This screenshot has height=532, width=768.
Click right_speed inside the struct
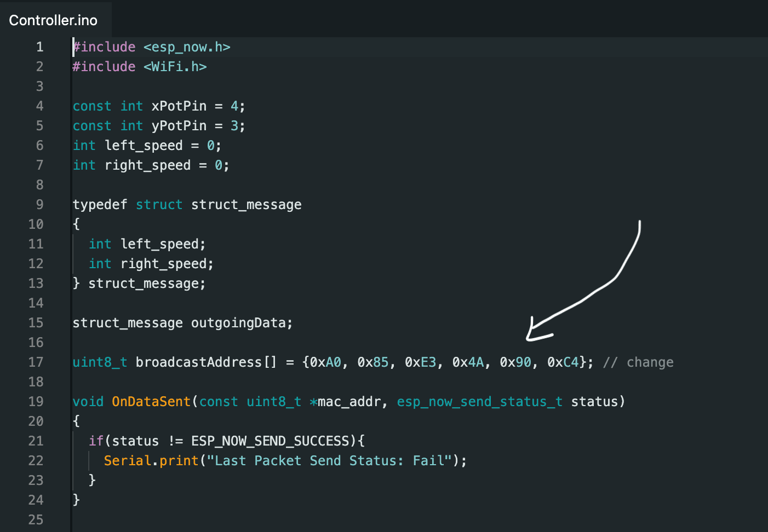(163, 264)
